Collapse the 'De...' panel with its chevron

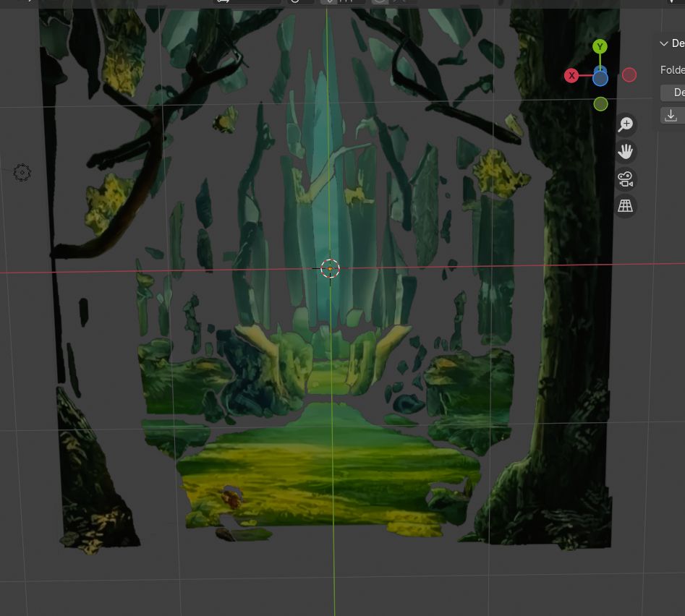tap(663, 43)
